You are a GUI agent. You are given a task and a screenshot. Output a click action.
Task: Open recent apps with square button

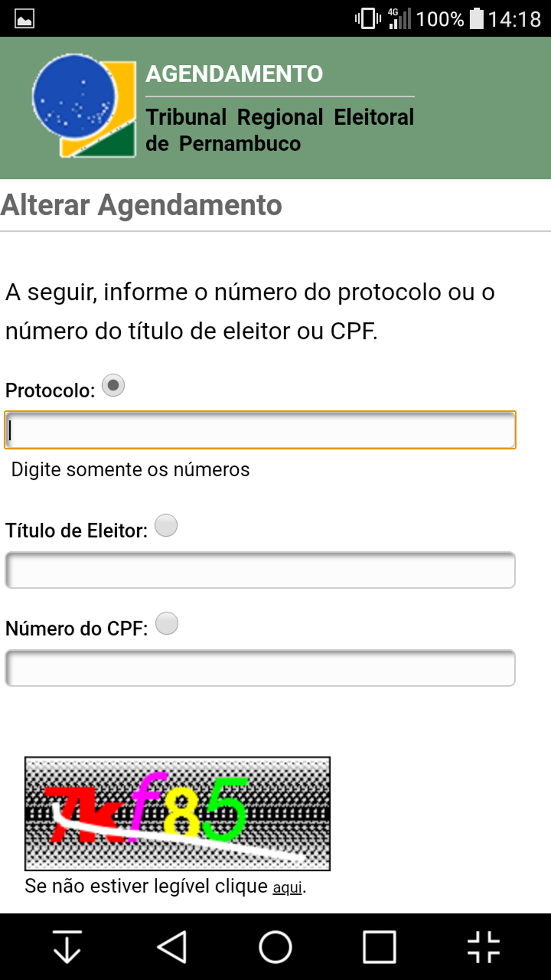(379, 946)
